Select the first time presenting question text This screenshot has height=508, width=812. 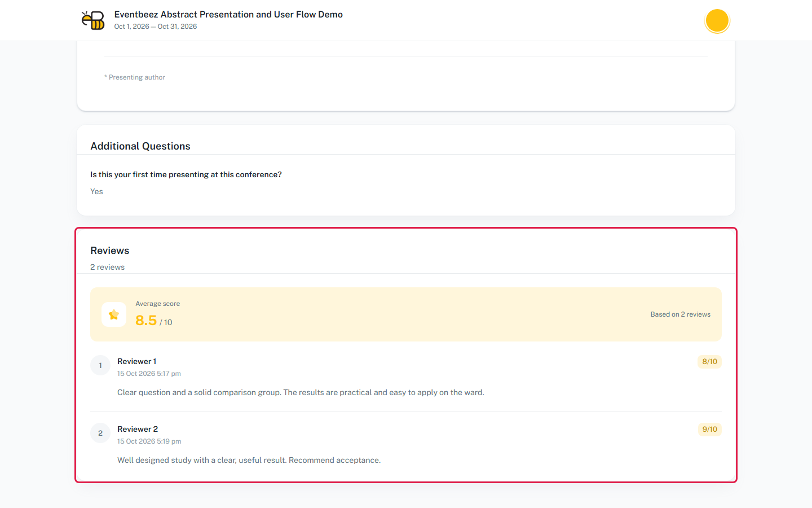tap(186, 175)
